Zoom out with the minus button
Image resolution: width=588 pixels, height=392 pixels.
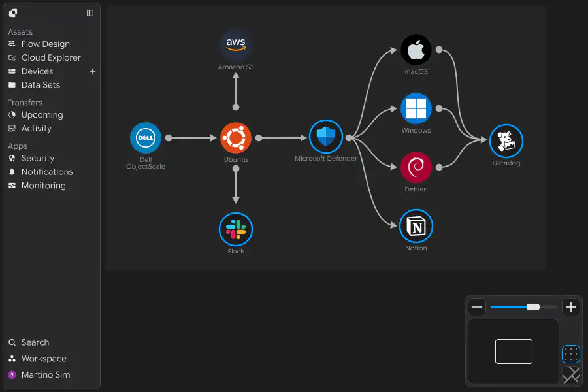tap(477, 307)
